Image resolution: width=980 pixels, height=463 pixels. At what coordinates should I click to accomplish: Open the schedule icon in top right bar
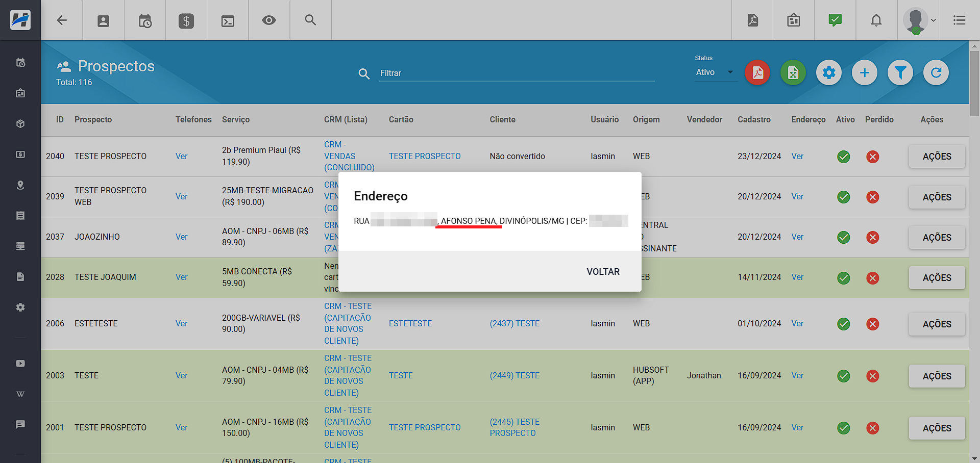pyautogui.click(x=794, y=20)
